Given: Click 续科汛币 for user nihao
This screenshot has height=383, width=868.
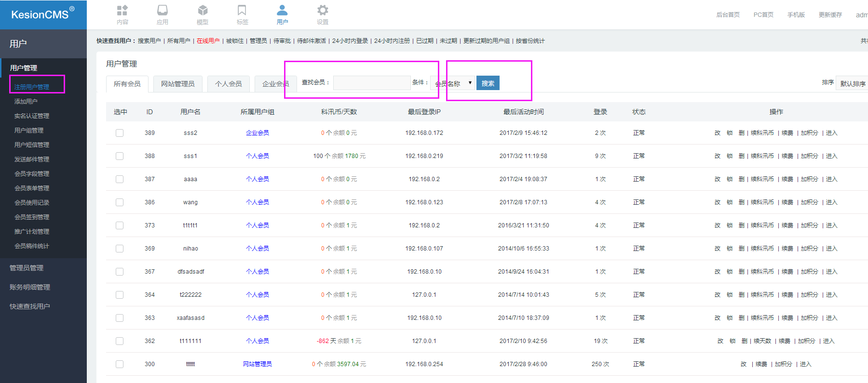Looking at the screenshot, I should tap(762, 249).
